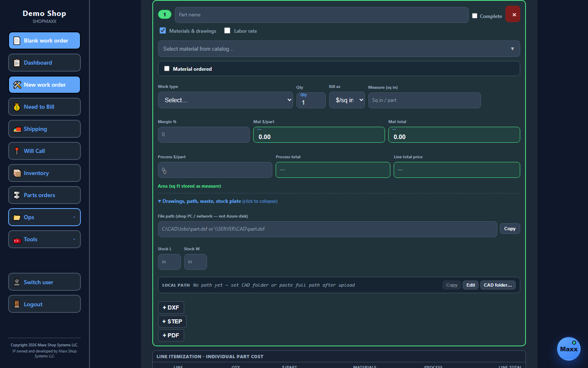Click the green part number 1 badge

(165, 15)
